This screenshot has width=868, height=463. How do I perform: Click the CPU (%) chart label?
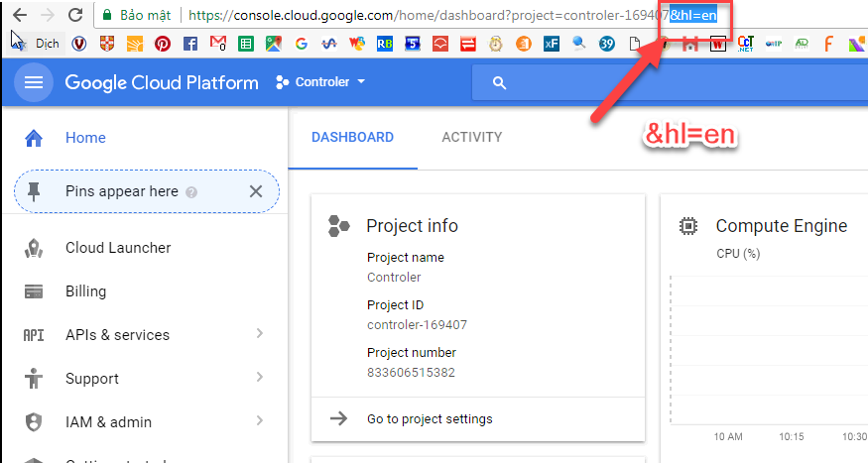pyautogui.click(x=738, y=254)
